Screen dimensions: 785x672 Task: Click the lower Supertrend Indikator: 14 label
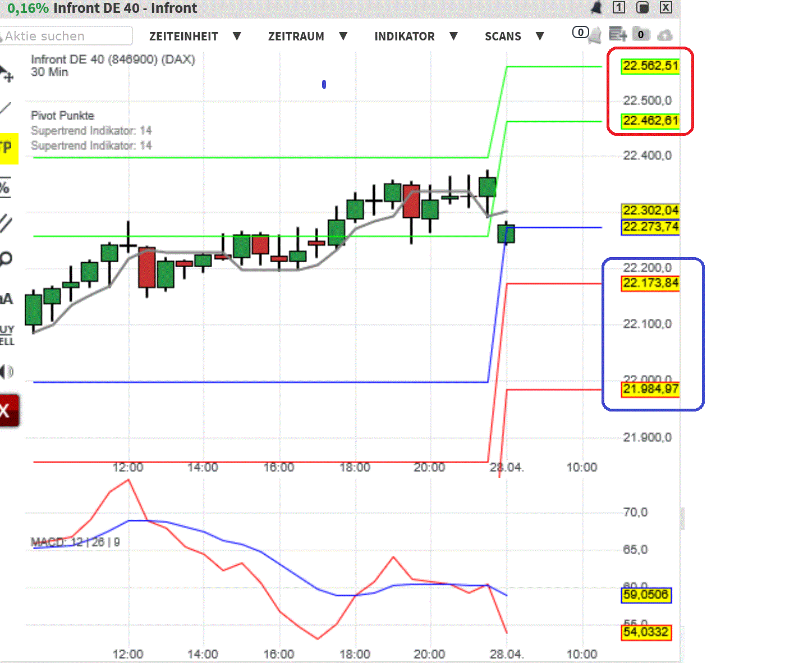[91, 146]
